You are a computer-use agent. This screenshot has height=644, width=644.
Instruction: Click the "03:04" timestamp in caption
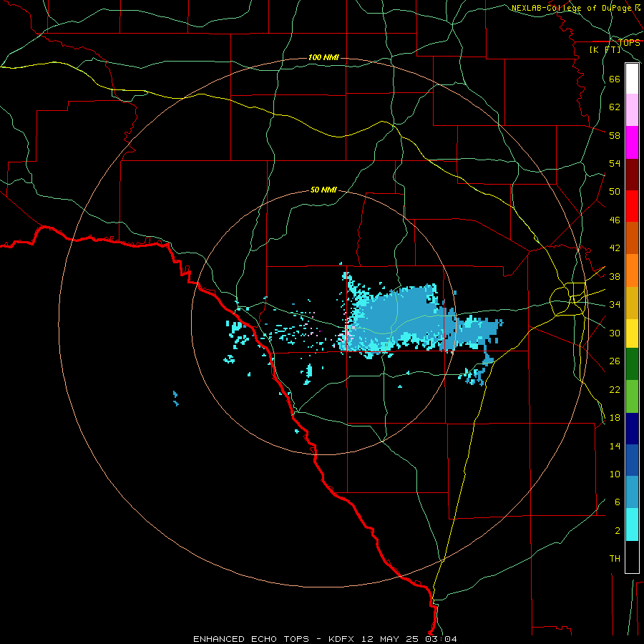pos(440,639)
